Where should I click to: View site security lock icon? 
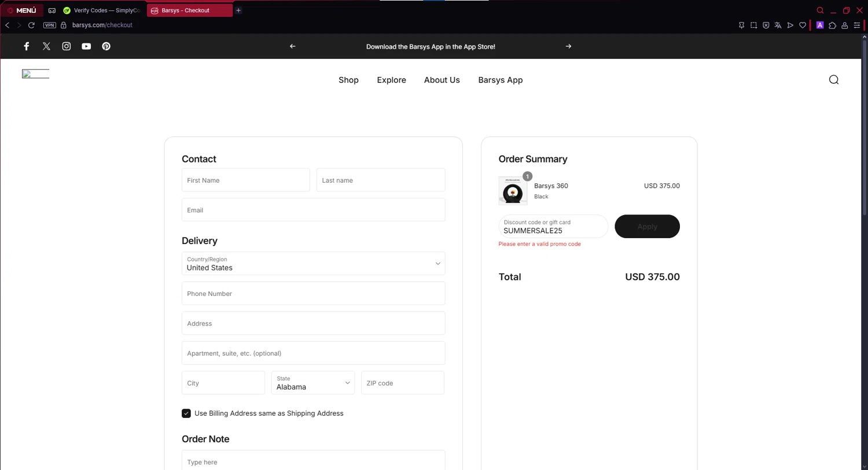tap(64, 25)
